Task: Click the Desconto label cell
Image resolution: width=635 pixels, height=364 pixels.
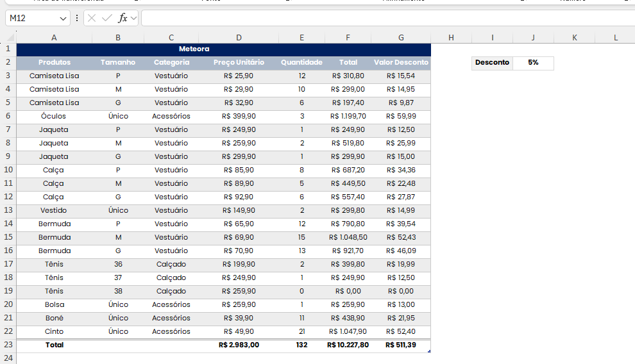Action: pyautogui.click(x=492, y=62)
